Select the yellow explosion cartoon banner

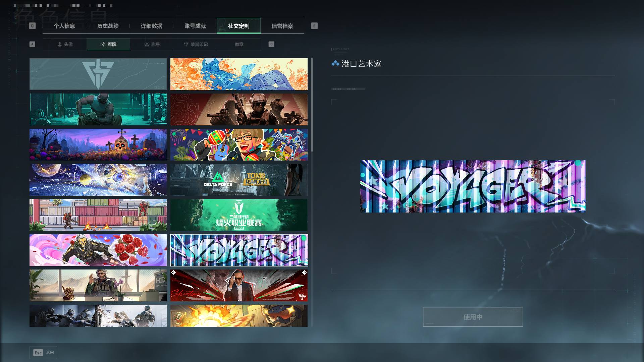point(239,315)
